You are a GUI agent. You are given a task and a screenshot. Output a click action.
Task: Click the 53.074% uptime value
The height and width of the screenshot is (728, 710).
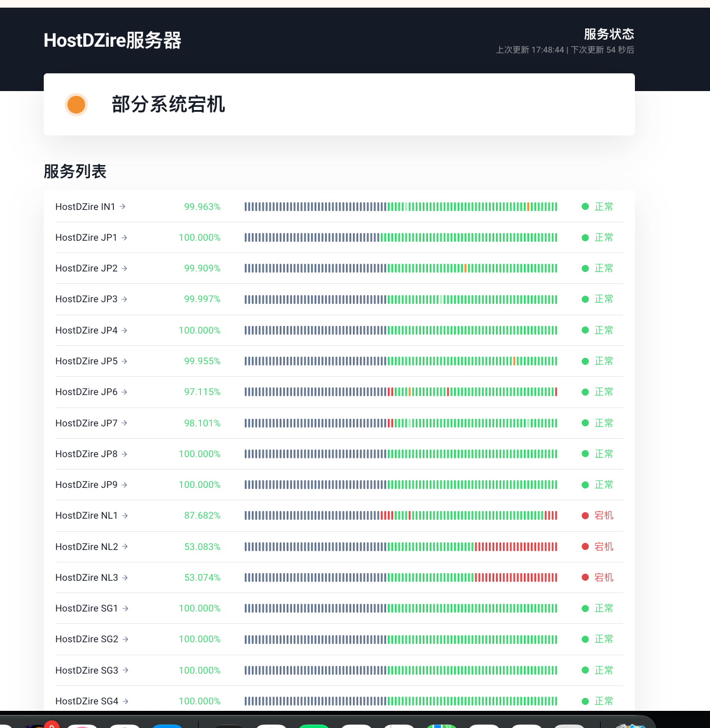tap(202, 577)
